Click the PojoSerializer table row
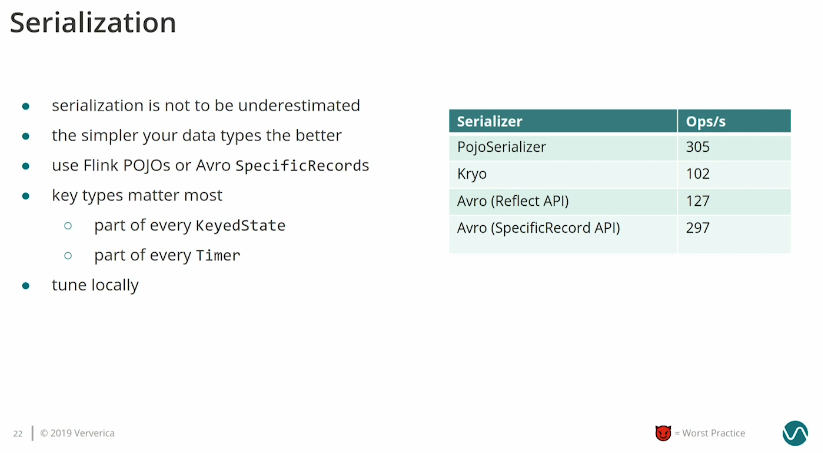The width and height of the screenshot is (823, 453). [x=620, y=147]
